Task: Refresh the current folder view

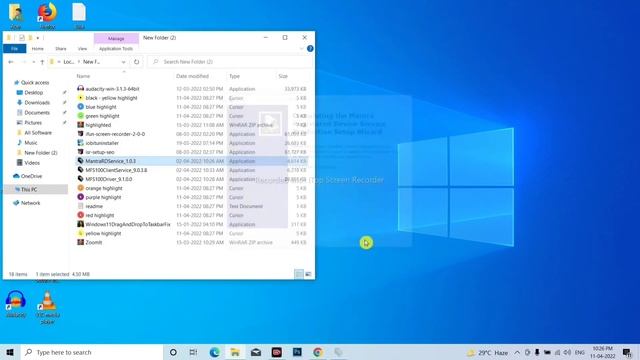Action: pos(136,62)
